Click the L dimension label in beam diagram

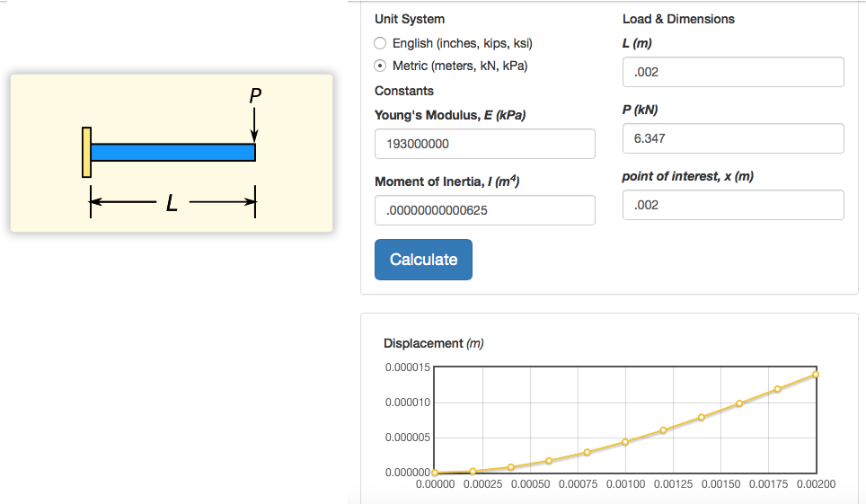pos(172,203)
